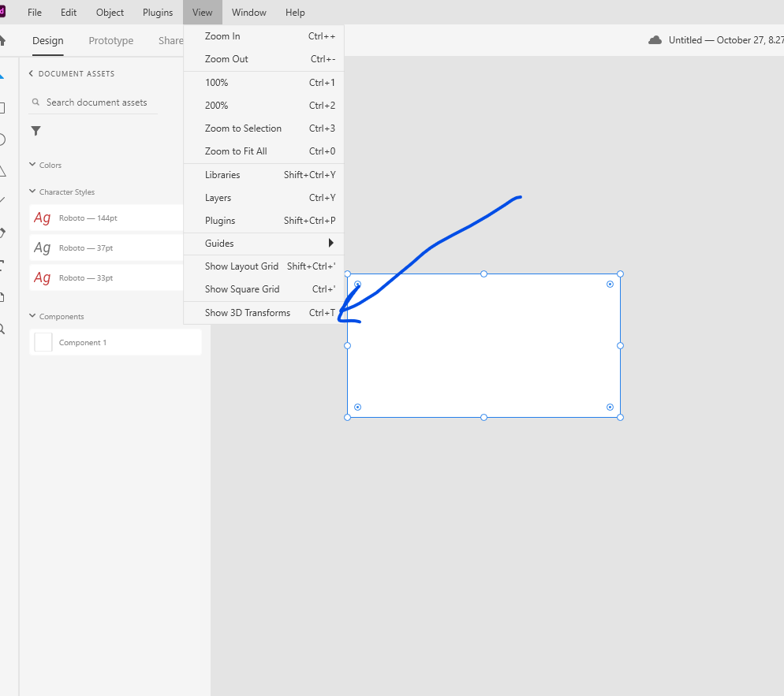The width and height of the screenshot is (784, 696).
Task: Toggle Show 3D Transforms
Action: point(263,313)
